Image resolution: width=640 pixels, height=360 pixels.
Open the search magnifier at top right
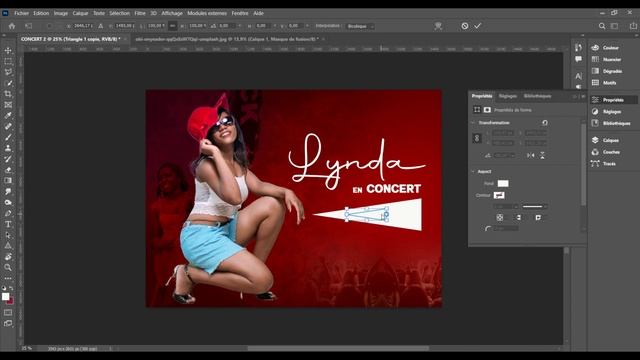coord(602,26)
